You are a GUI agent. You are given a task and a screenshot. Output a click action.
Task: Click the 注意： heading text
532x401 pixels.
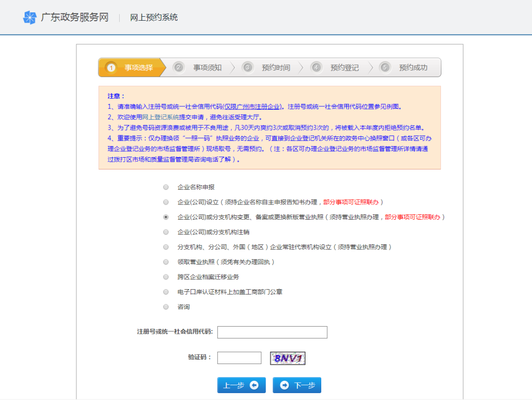click(116, 96)
